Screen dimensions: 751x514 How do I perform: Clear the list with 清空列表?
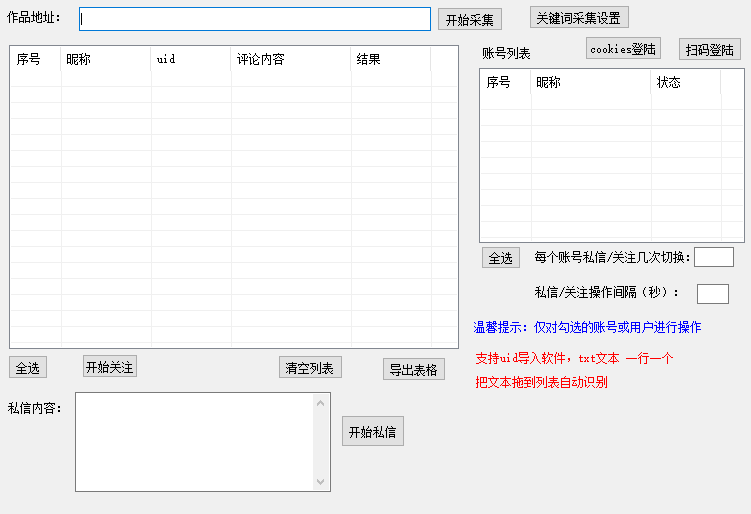[310, 368]
